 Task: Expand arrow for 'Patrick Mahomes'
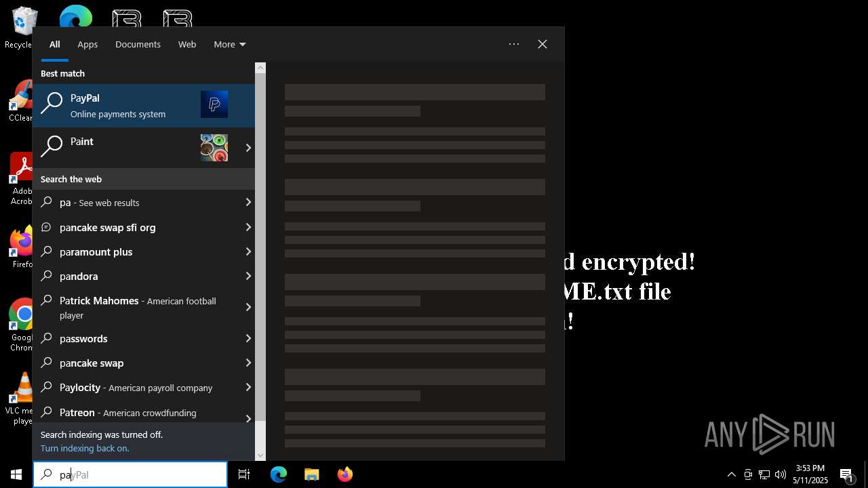point(248,307)
